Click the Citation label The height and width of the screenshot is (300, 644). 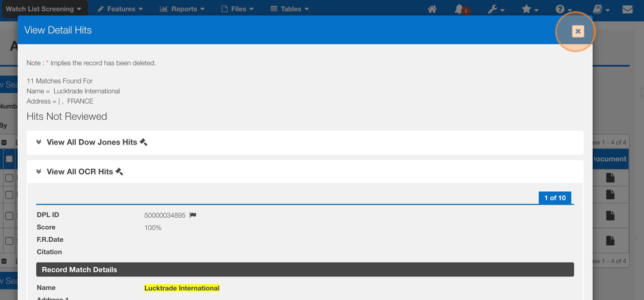point(49,252)
